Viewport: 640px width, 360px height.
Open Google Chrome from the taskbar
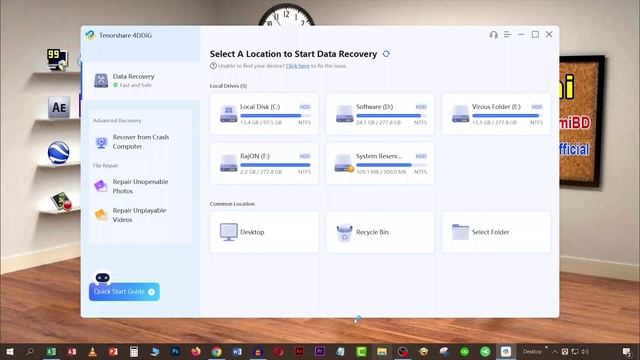click(217, 351)
